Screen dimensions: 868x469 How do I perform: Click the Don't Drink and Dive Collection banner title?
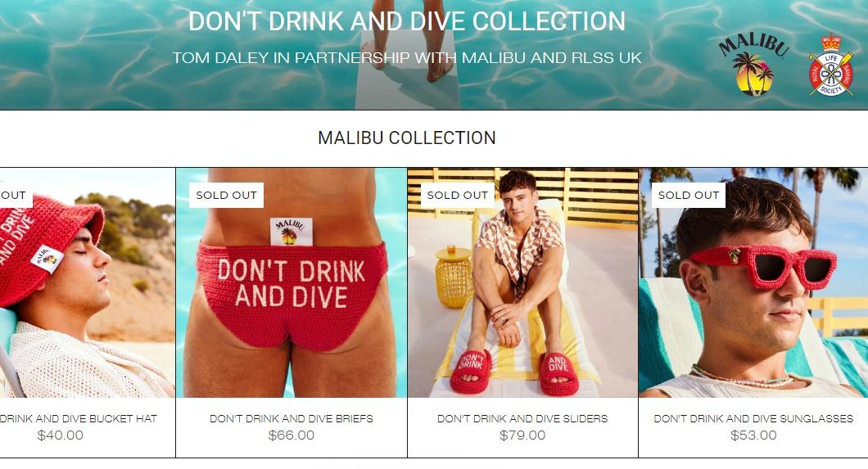point(407,21)
